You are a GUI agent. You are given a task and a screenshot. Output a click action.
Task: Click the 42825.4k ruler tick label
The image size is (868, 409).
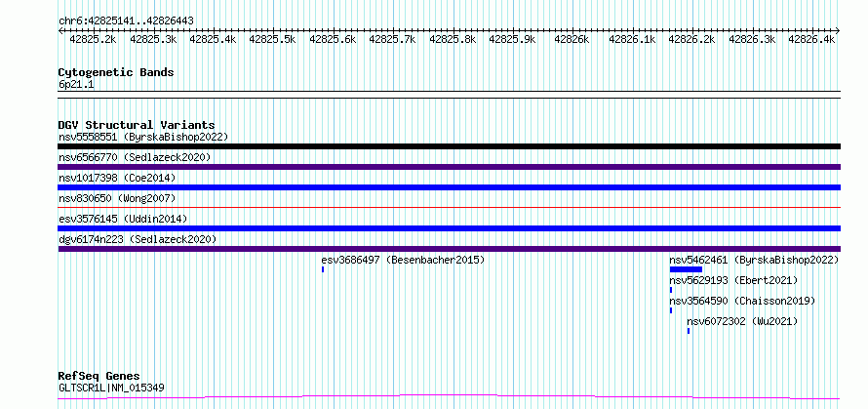tap(214, 39)
